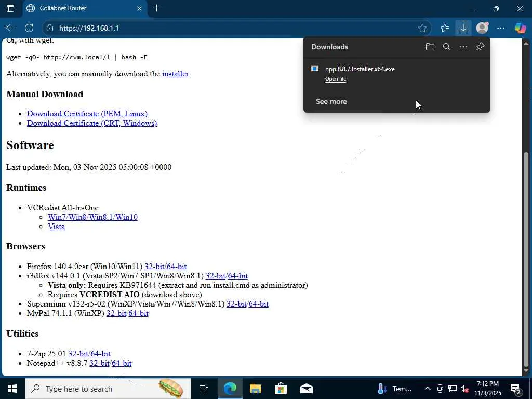
Task: Download MyPal 74.1.1 64-bit
Action: tap(138, 313)
